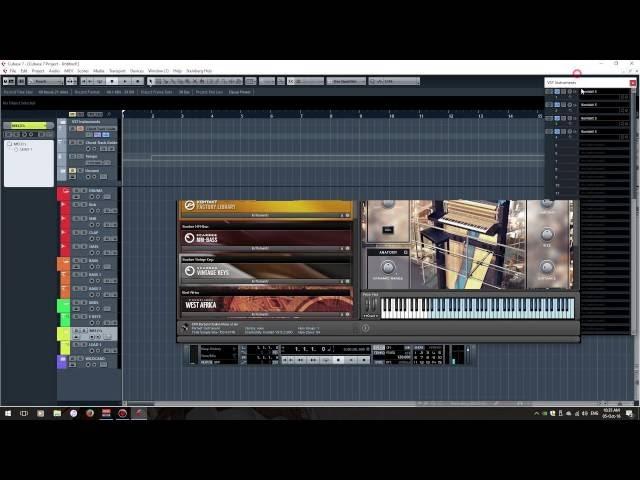
Task: Select the VST Instruments folder track
Action: 86,122
